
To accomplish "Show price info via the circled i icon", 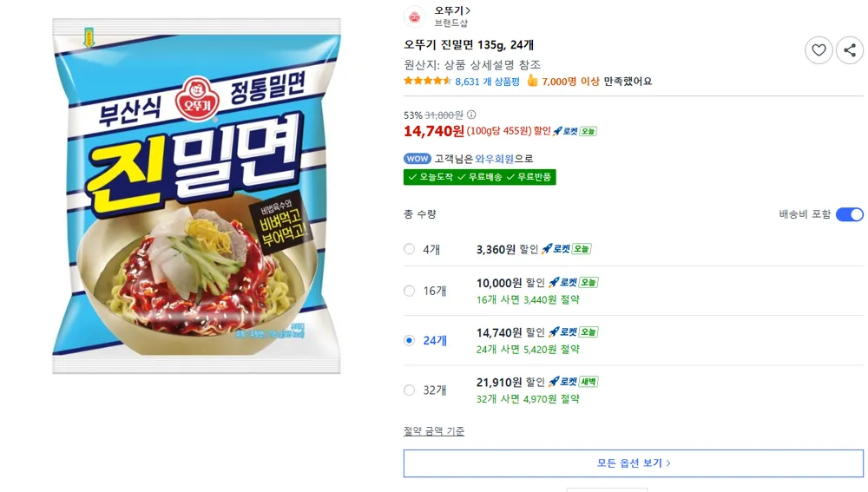I will tap(471, 115).
